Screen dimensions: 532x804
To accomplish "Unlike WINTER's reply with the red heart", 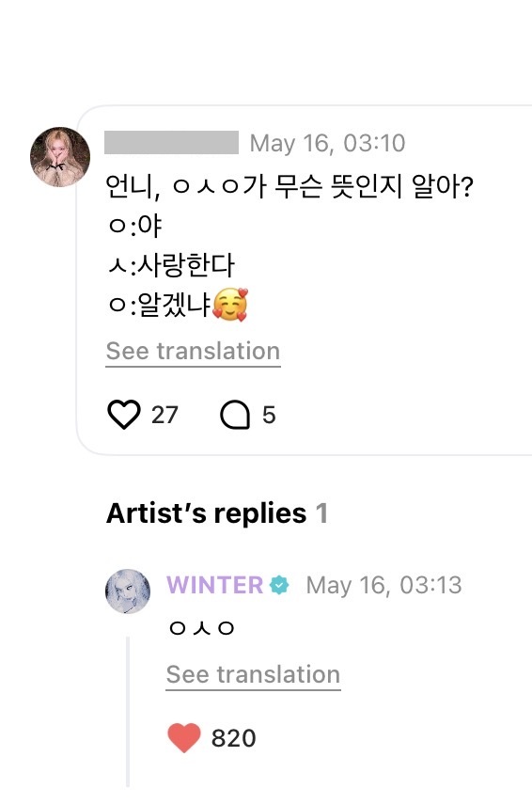I will [184, 738].
